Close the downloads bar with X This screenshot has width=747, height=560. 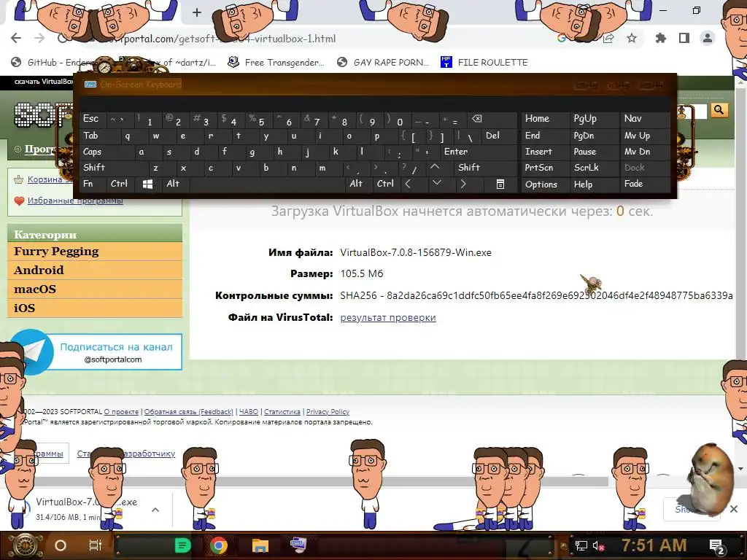click(x=734, y=509)
